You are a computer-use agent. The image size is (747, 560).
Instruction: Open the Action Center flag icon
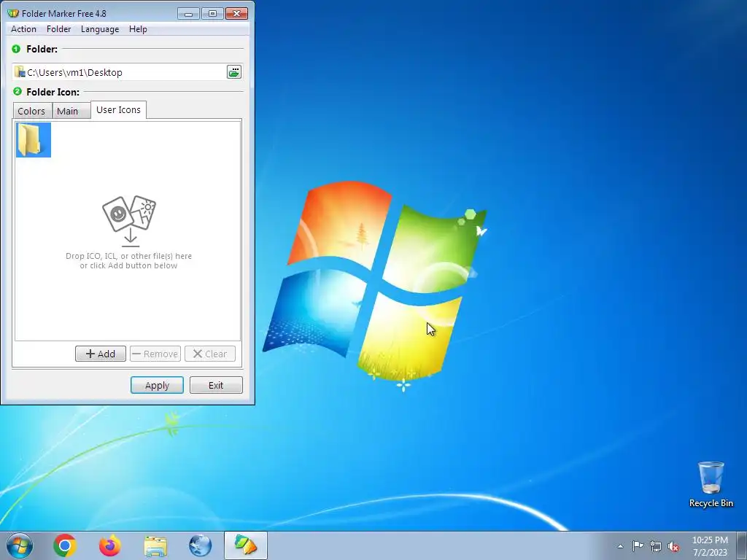click(x=638, y=546)
